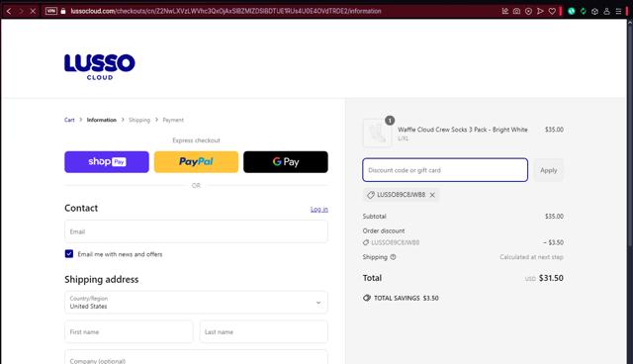Viewport: 633px width, 364px height.
Task: Select Information breadcrumb step
Action: pyautogui.click(x=101, y=120)
